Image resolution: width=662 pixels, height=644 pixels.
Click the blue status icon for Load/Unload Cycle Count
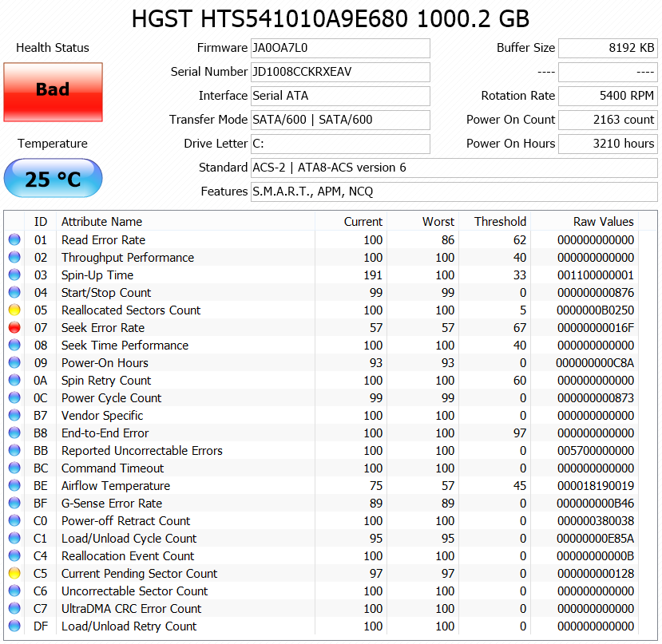coord(14,539)
